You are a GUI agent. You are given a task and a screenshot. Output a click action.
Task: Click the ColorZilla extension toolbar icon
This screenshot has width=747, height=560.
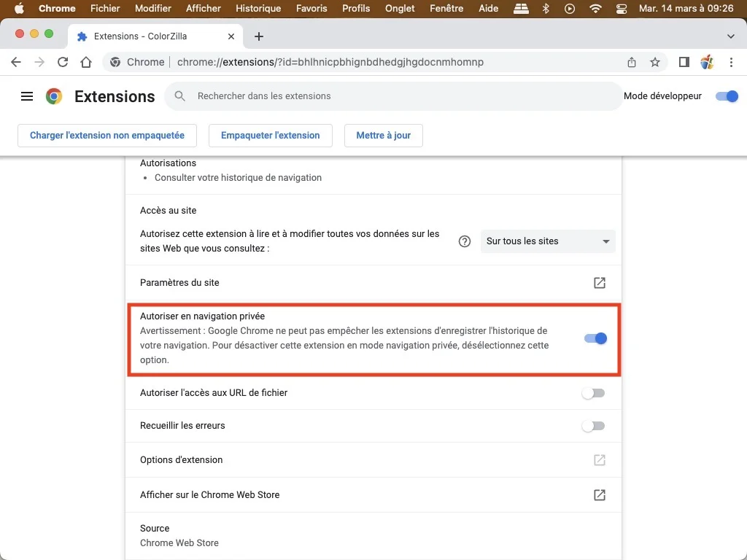[707, 62]
